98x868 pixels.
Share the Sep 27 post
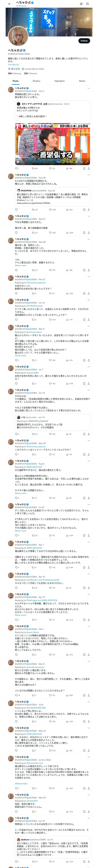tap(89, 233)
